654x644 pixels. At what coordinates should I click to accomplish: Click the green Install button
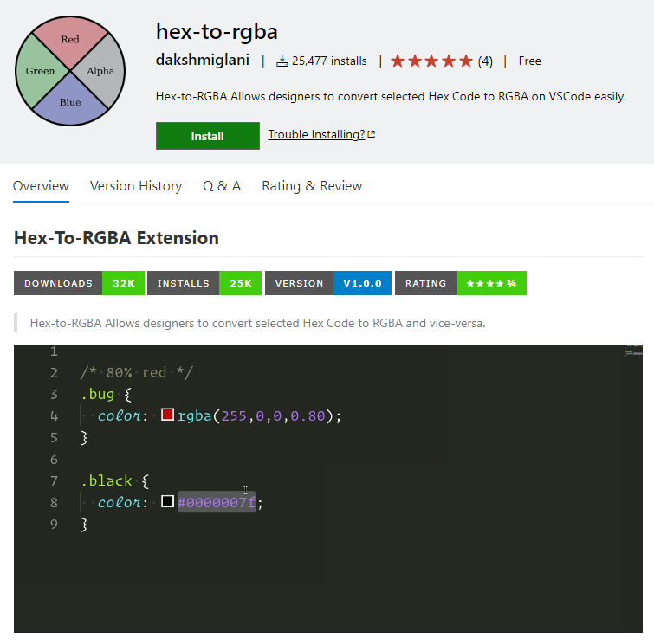[208, 136]
